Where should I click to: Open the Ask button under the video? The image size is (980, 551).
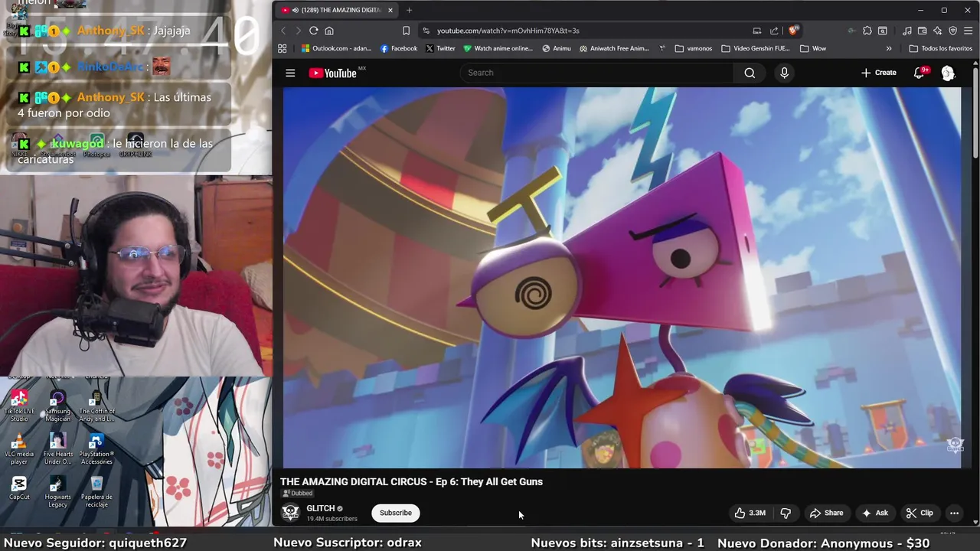coord(874,513)
